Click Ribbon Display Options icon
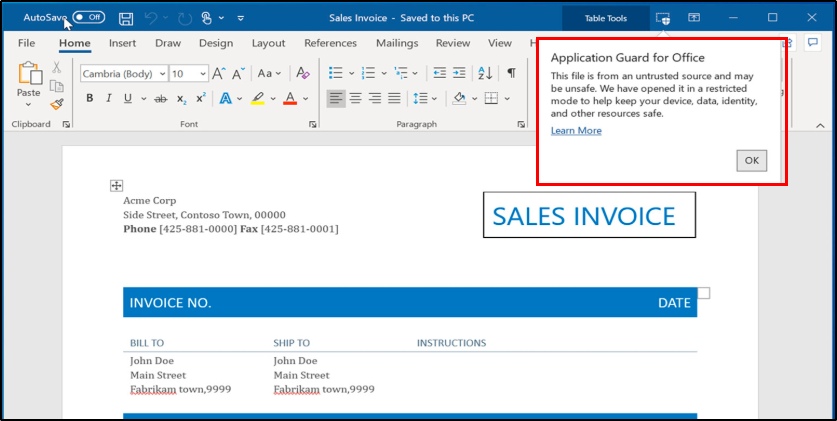837x421 pixels. [693, 18]
